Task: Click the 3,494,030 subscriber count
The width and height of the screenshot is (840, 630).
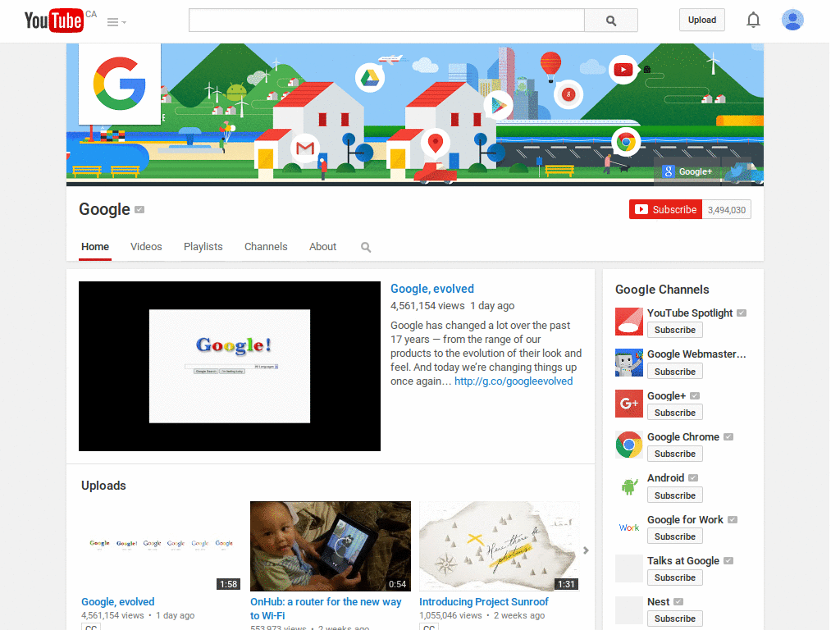Action: (x=727, y=210)
